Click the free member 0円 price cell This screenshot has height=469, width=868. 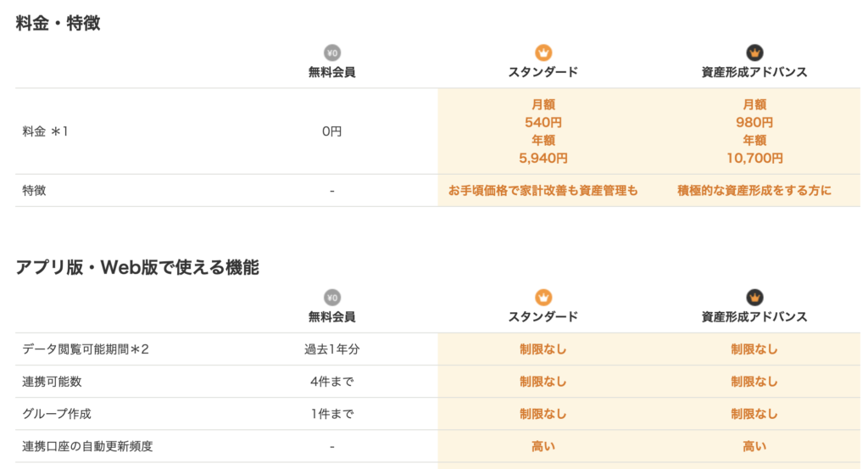pyautogui.click(x=331, y=131)
